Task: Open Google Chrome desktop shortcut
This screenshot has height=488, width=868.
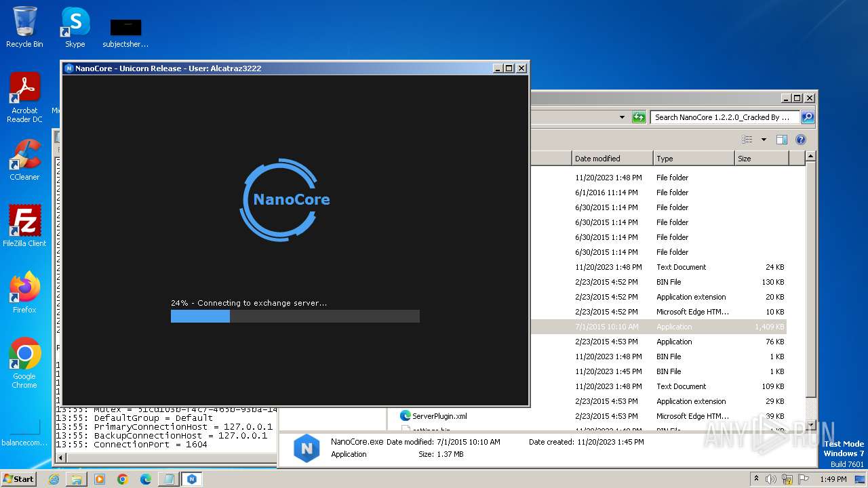Action: click(24, 363)
